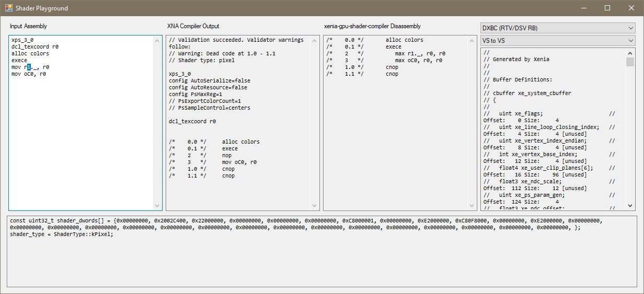The image size is (644, 294).
Task: Click the 'Input Assembly' label
Action: pyautogui.click(x=29, y=26)
